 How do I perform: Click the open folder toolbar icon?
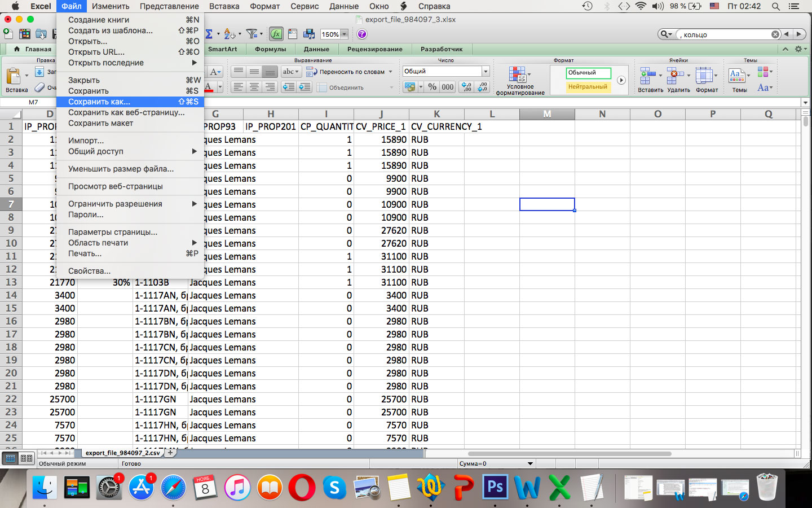(x=41, y=34)
